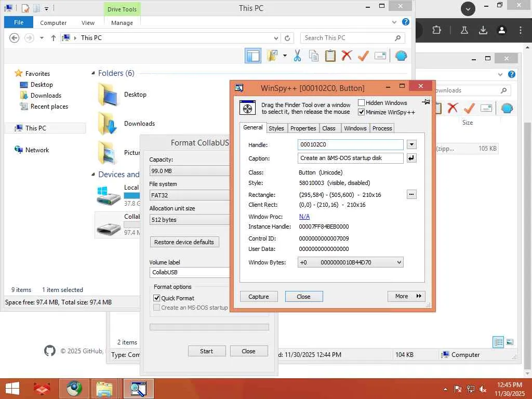Open the Capacity dropdown showing 99.0 MB
The image size is (532, 399).
[x=189, y=170]
